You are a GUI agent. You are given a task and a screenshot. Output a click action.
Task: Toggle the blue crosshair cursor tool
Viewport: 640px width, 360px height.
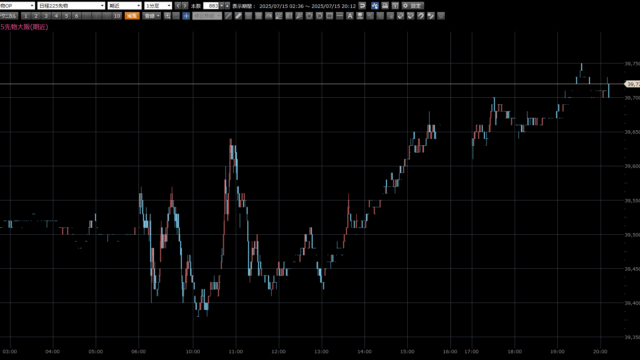click(186, 16)
